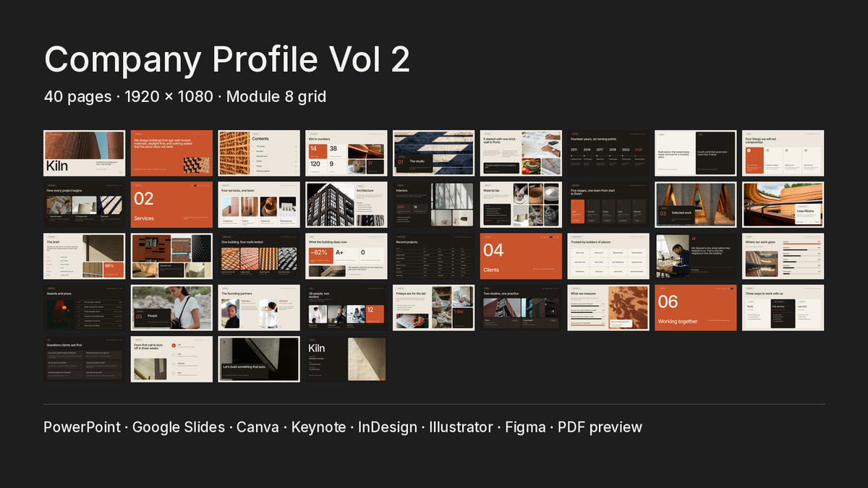This screenshot has width=868, height=488.
Task: Open the 'Fridays are for the lab' slide
Action: click(433, 307)
